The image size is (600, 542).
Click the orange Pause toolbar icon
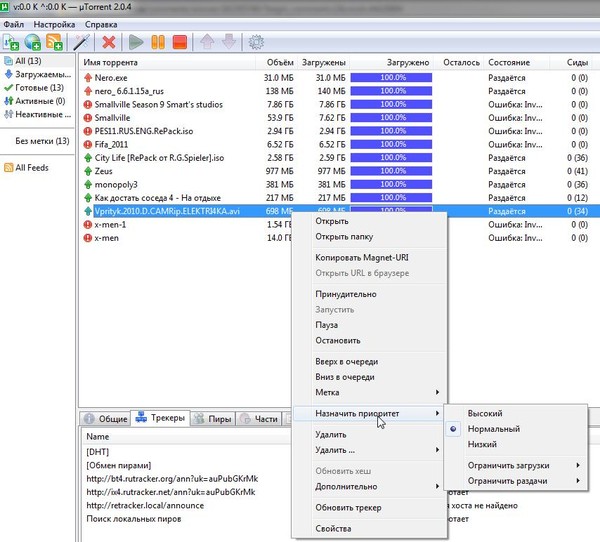(x=158, y=42)
